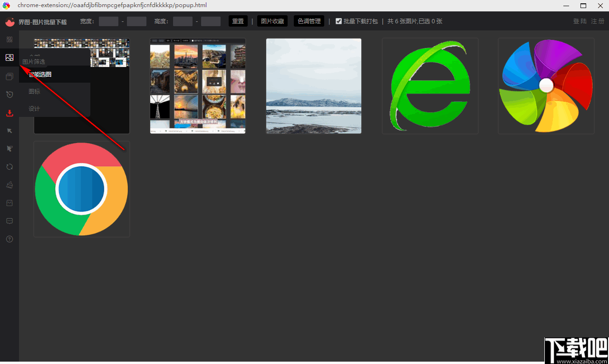Viewport: 609px width, 364px height.
Task: Toggle the 批量下载打包 checkbox
Action: click(338, 21)
